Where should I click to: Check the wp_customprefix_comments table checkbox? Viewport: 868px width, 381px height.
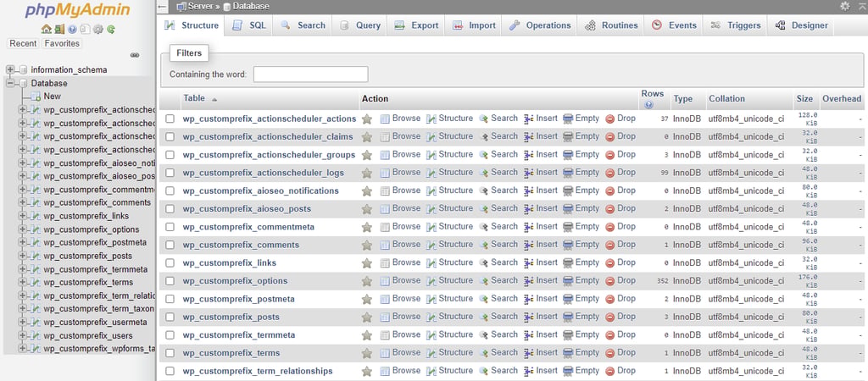(x=170, y=245)
